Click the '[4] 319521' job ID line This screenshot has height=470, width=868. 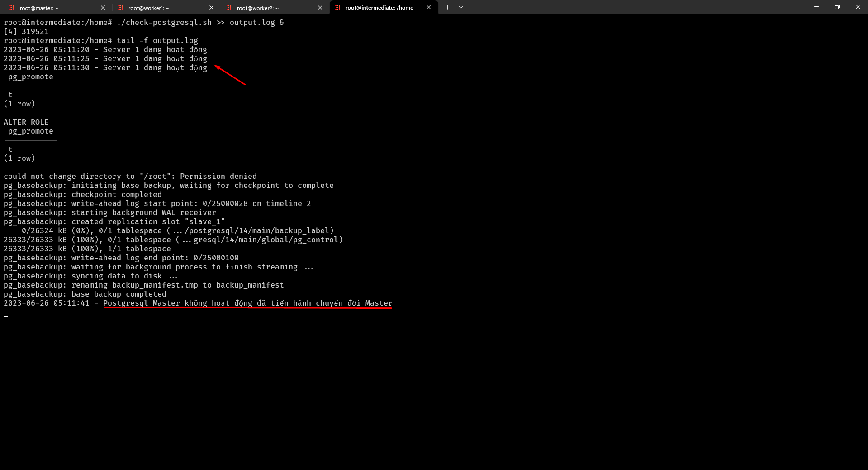pos(26,31)
